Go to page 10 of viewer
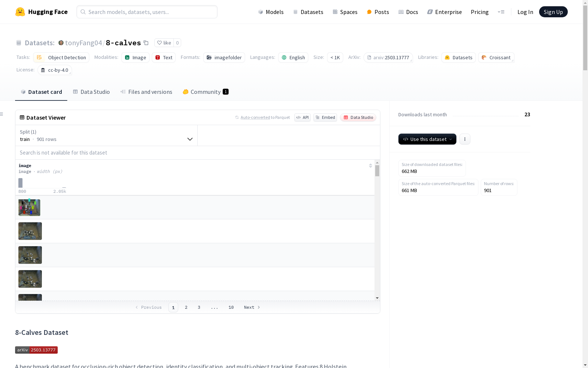588x368 pixels. coord(231,307)
